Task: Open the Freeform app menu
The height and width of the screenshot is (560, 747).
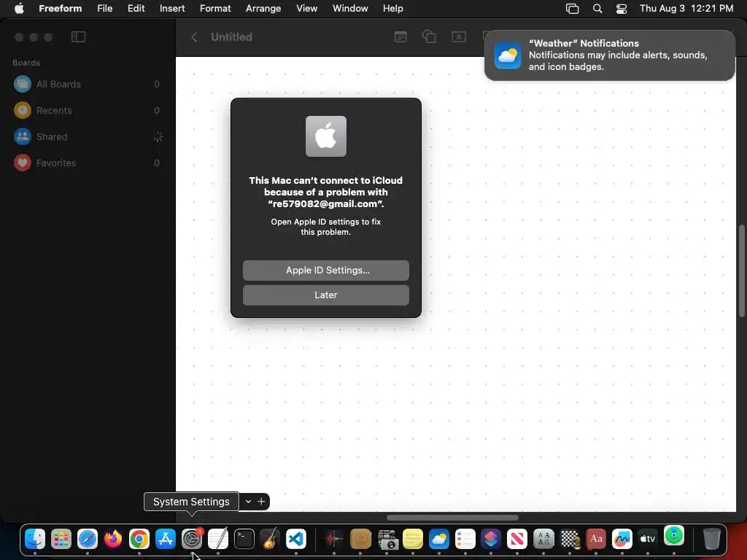Action: (x=61, y=8)
